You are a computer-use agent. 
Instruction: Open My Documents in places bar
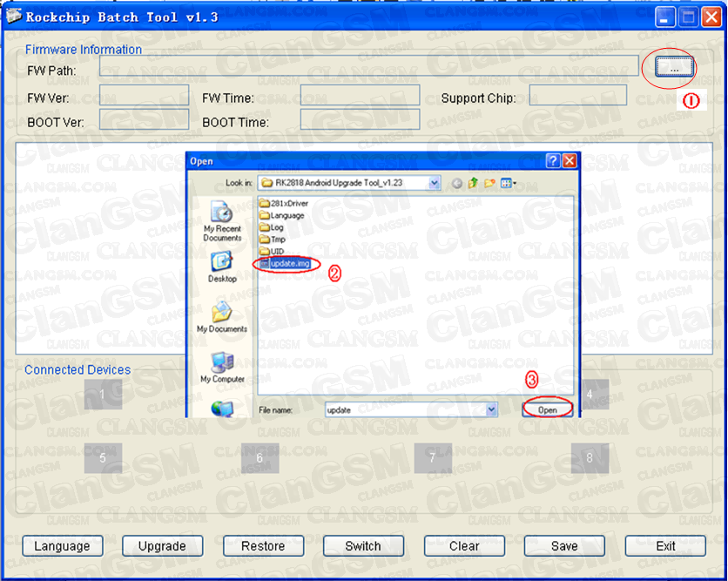pyautogui.click(x=222, y=317)
